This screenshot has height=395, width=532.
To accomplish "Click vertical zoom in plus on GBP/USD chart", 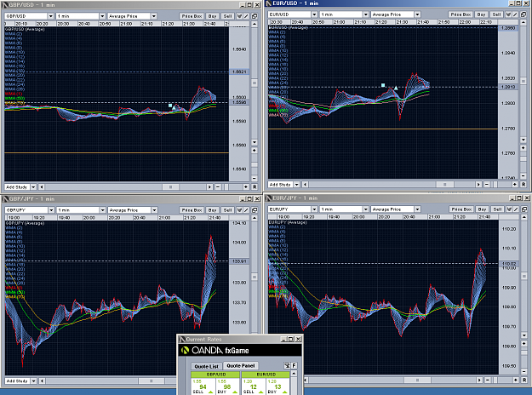I will [x=255, y=151].
